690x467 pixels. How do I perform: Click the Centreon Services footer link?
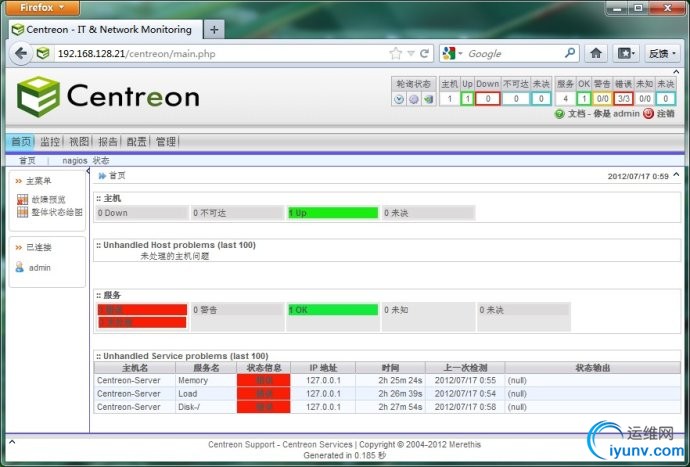[317, 445]
